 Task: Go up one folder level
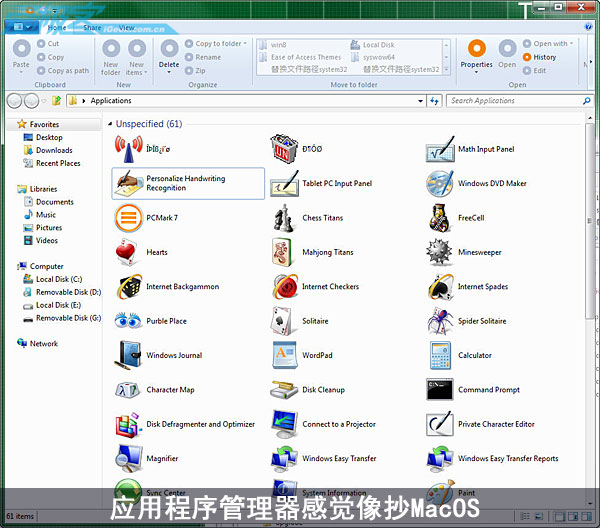56,101
